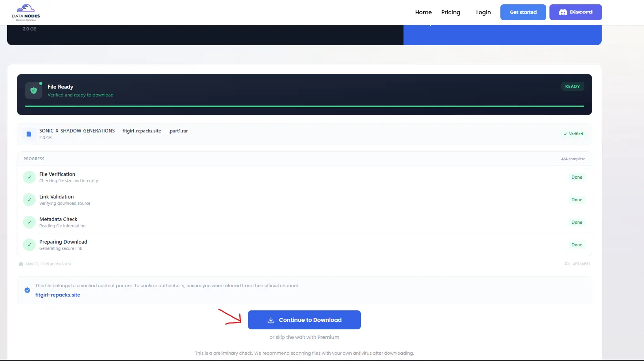The image size is (644, 361).
Task: Click the download arrow icon in Continue button
Action: click(x=271, y=320)
